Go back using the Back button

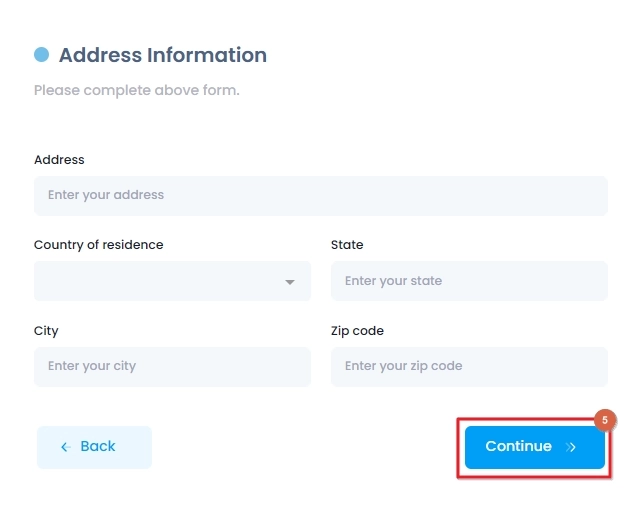[x=94, y=447]
